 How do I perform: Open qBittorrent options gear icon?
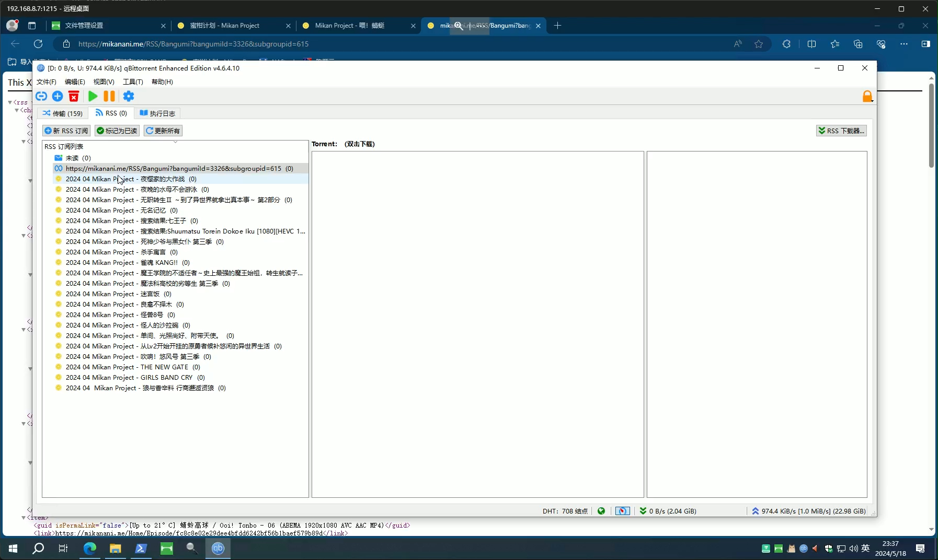129,96
